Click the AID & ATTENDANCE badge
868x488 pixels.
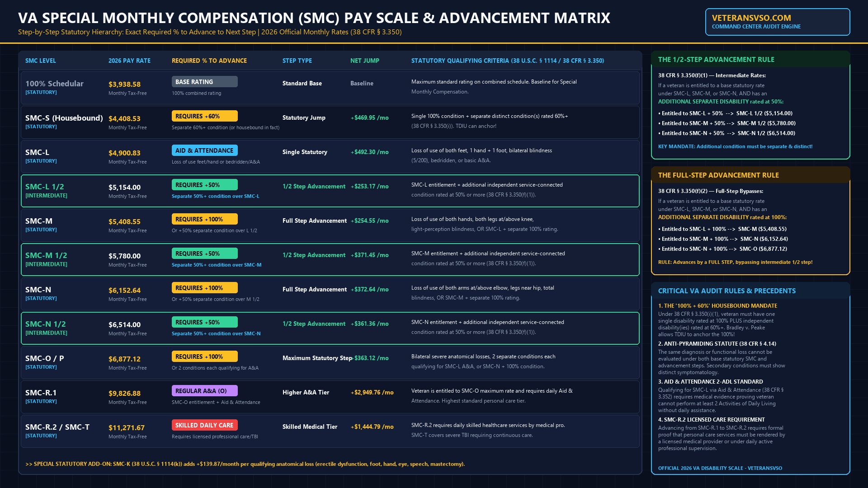[204, 150]
